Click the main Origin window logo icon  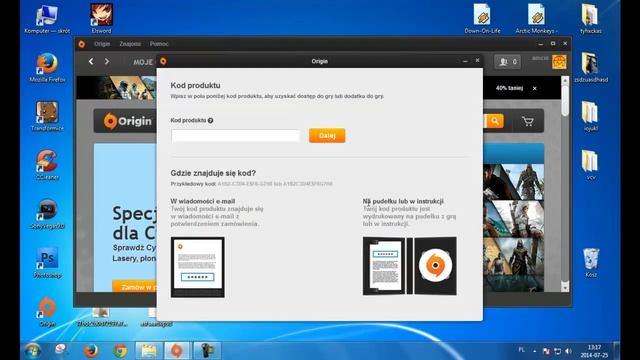point(82,44)
